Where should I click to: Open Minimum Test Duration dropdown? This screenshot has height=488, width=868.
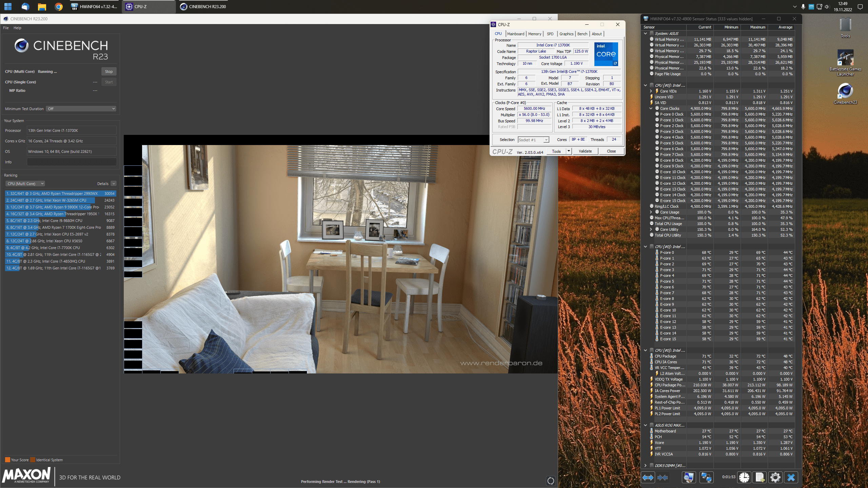point(81,109)
